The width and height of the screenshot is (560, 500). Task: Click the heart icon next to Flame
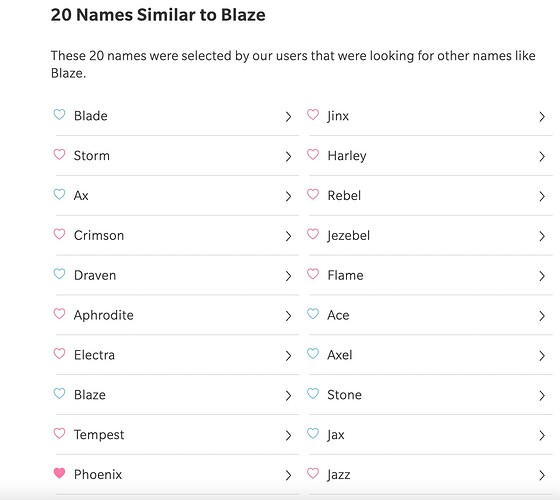313,274
